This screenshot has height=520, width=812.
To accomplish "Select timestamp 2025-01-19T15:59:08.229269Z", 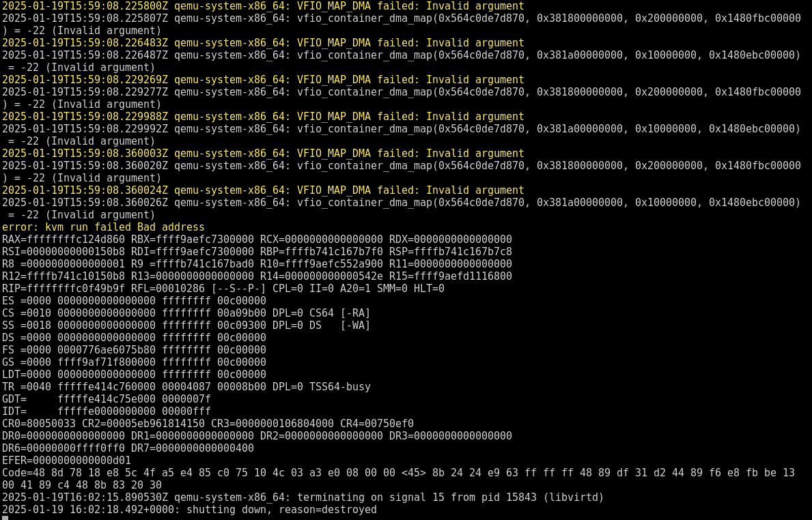I will click(85, 80).
